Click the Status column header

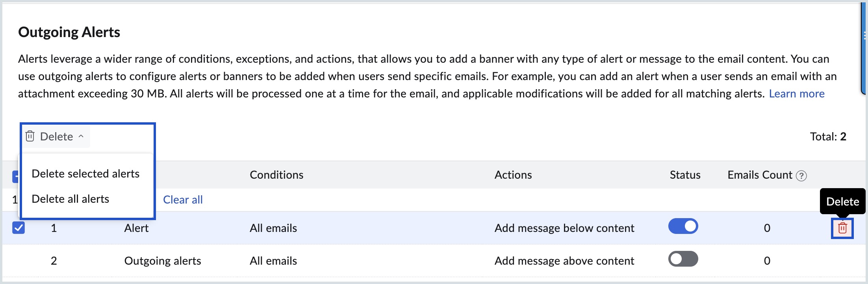(x=685, y=175)
